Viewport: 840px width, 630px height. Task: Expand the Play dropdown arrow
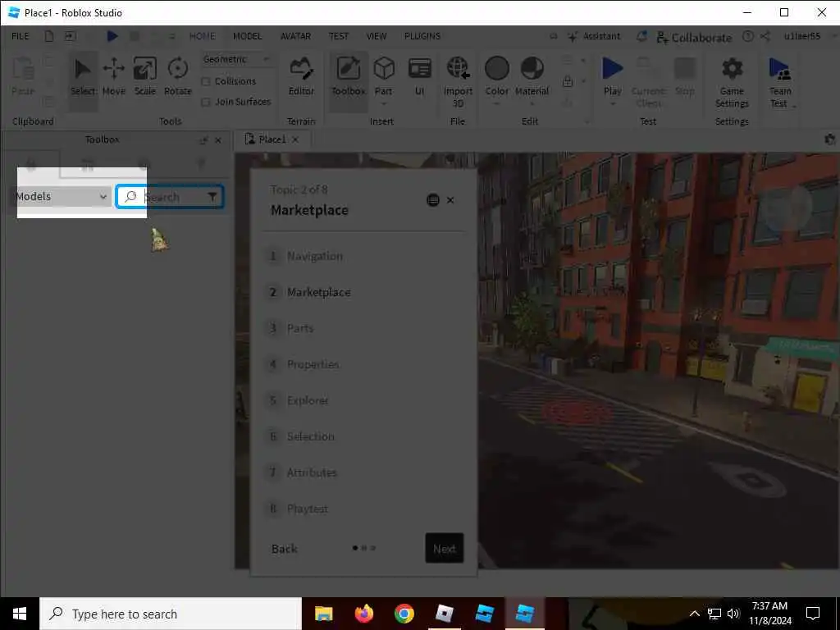click(x=612, y=104)
